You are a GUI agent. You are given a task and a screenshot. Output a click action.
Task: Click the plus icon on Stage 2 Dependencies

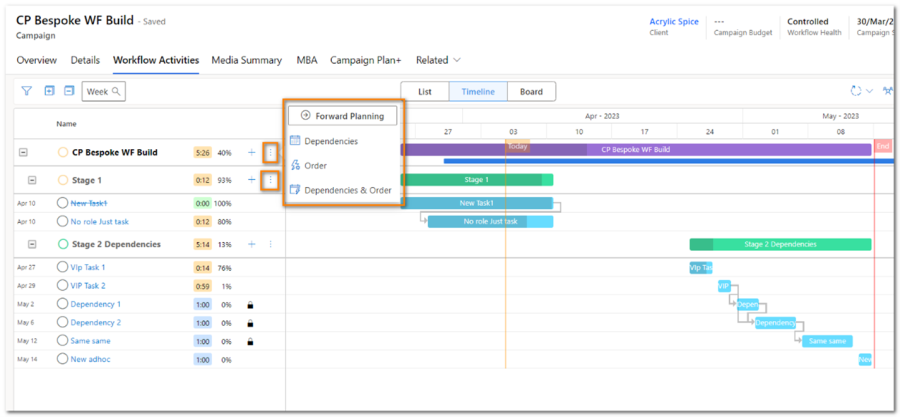(251, 244)
